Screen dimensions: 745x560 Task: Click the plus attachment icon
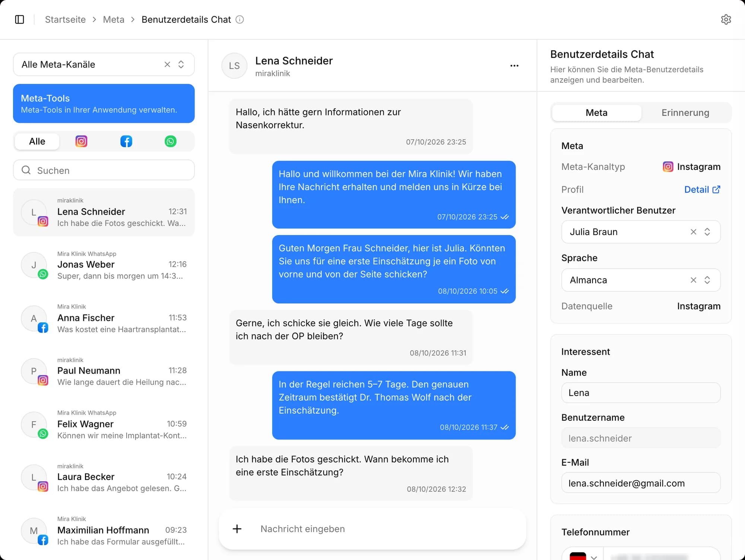point(237,529)
